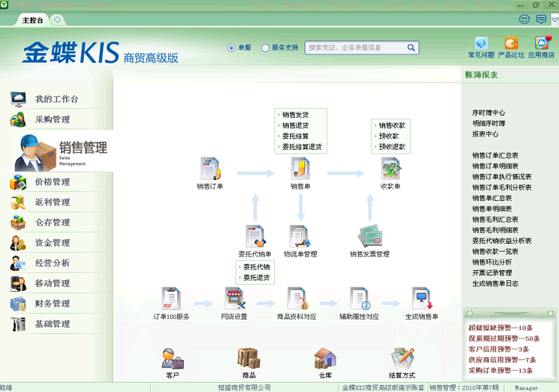Viewport: 559px width, 392px height.
Task: Open the 委托代销单 consignment icon
Action: [x=255, y=236]
